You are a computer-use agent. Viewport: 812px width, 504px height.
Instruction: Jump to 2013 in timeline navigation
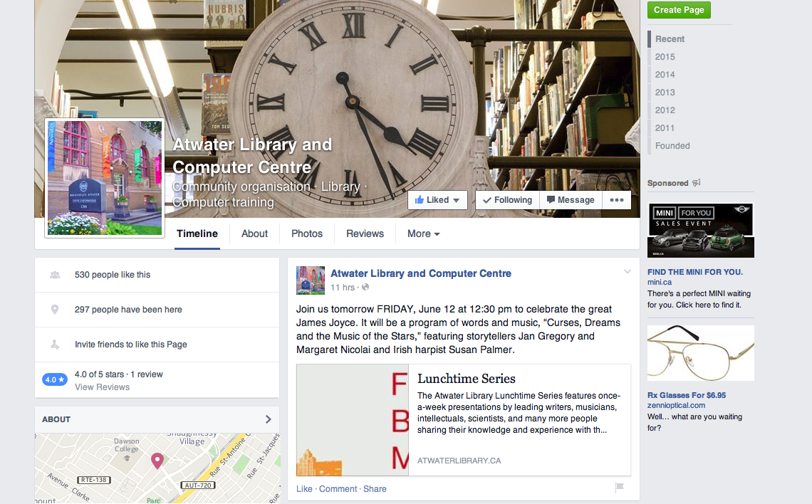tap(665, 92)
